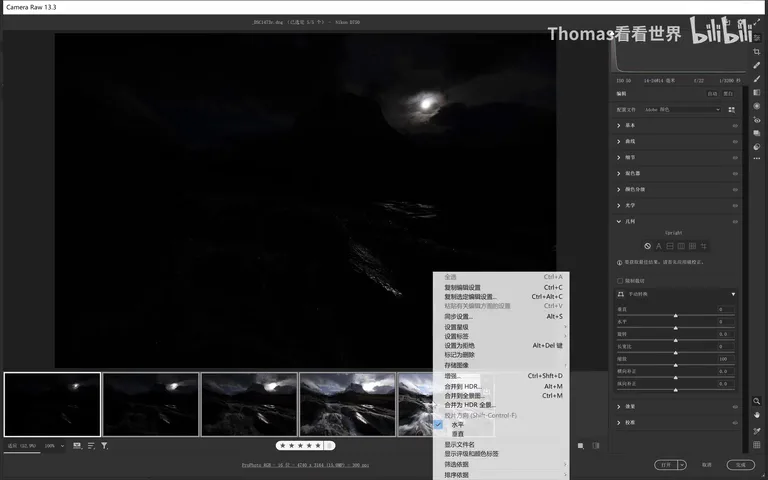
Task: Click the 自动 button in edit header
Action: [713, 94]
